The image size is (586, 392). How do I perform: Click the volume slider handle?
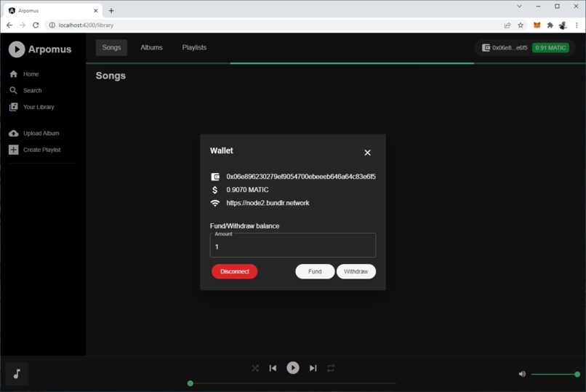pos(577,374)
